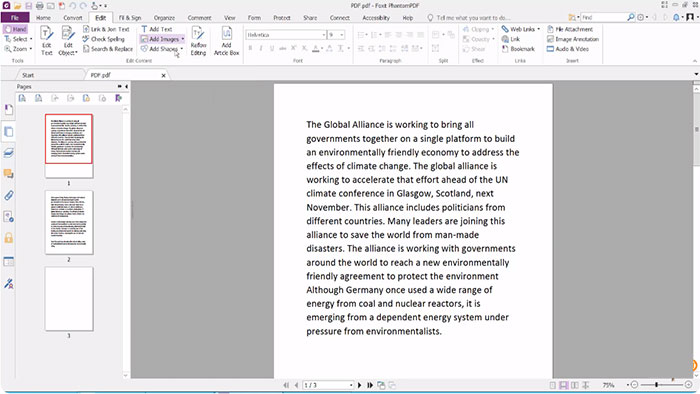The image size is (700, 394).
Task: Enable continuous page view mode
Action: coord(563,385)
